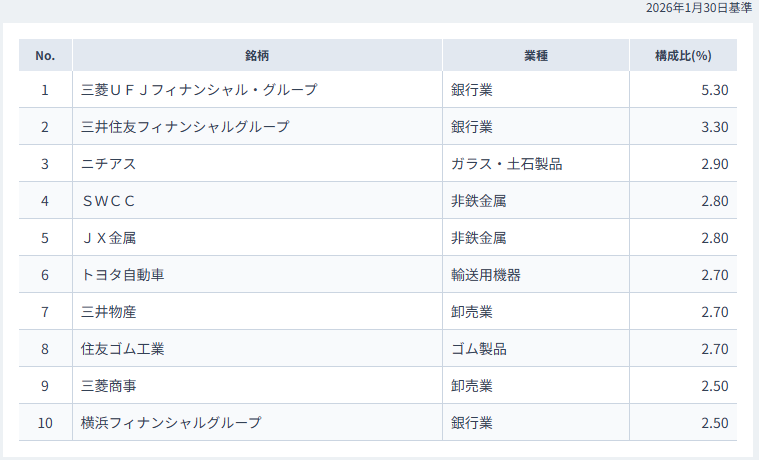Select 三井住友フィナンシャルグループ in row 2
The width and height of the screenshot is (759, 460).
(x=185, y=127)
